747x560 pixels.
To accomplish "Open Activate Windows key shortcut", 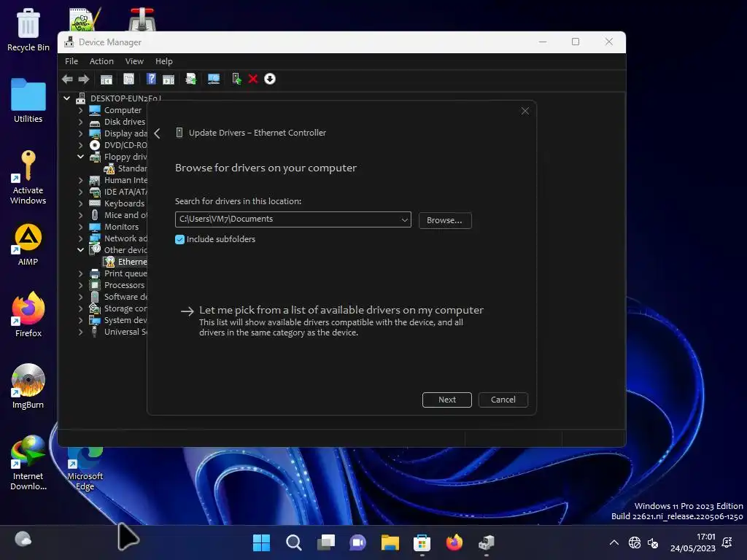I will (28, 177).
